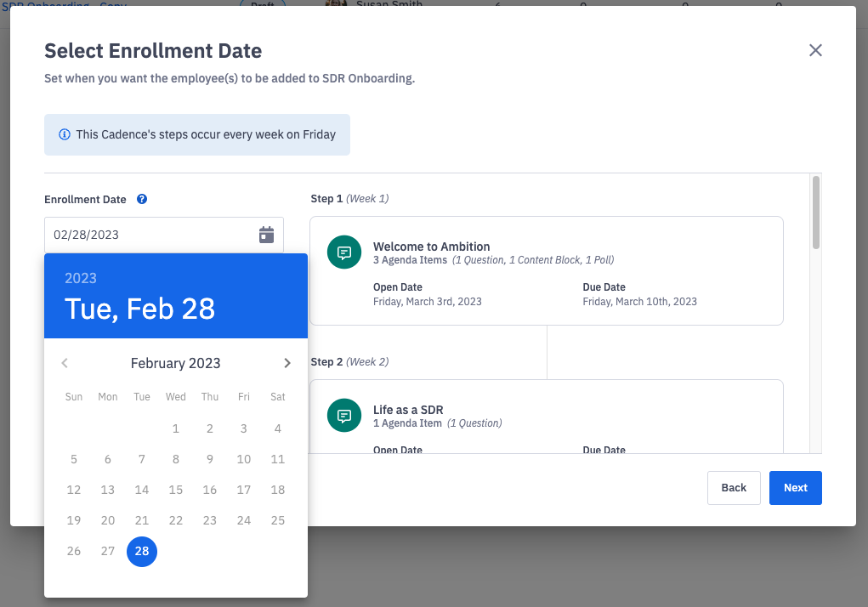
Task: Click Friday, March 3rd, 2023 open date
Action: [428, 302]
